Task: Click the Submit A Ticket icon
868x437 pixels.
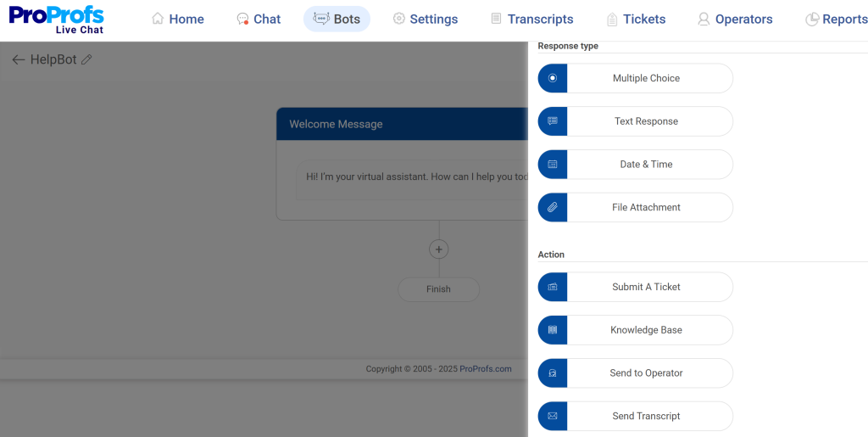Action: (553, 287)
